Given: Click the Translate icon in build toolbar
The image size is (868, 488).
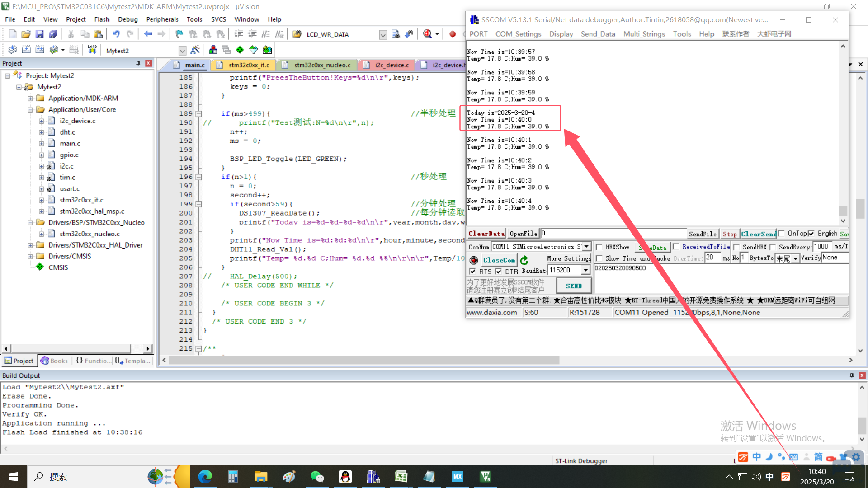Looking at the screenshot, I should coord(13,50).
